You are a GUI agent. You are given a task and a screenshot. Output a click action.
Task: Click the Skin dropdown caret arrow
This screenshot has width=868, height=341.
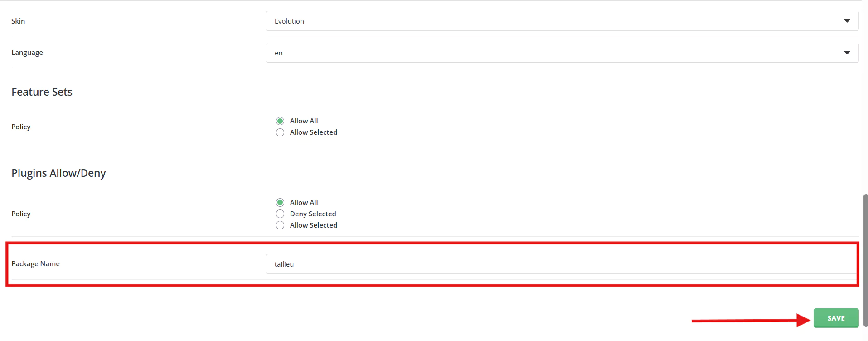847,21
